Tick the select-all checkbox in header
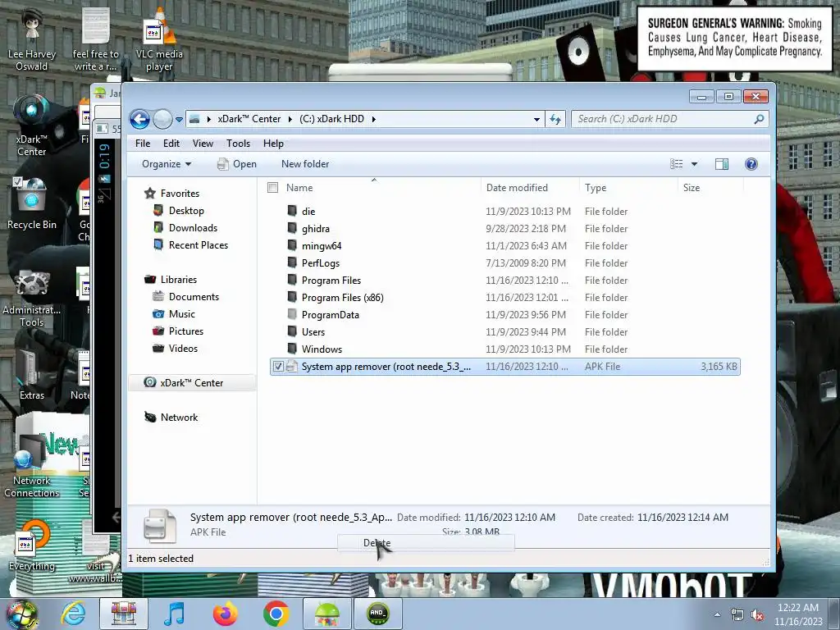840x630 pixels. pyautogui.click(x=272, y=188)
